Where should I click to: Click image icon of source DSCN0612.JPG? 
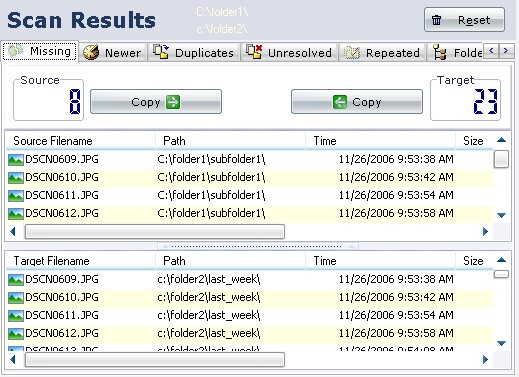click(x=16, y=214)
